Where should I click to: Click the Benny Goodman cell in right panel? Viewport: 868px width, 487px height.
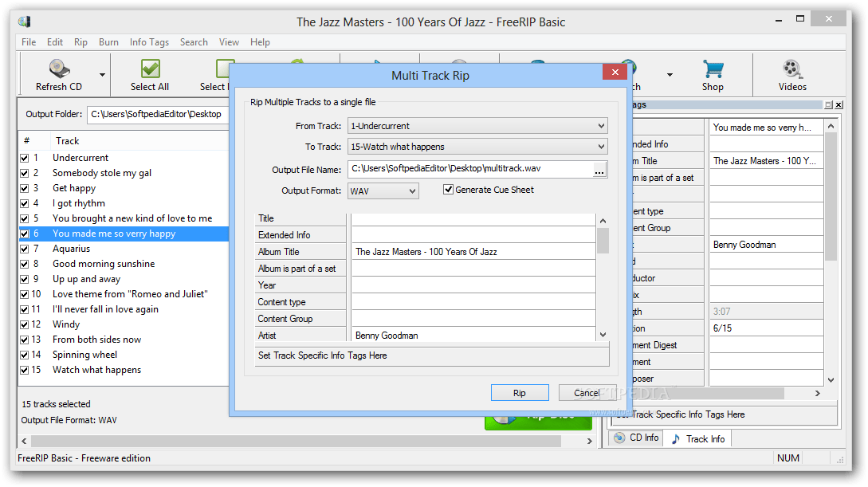click(767, 245)
